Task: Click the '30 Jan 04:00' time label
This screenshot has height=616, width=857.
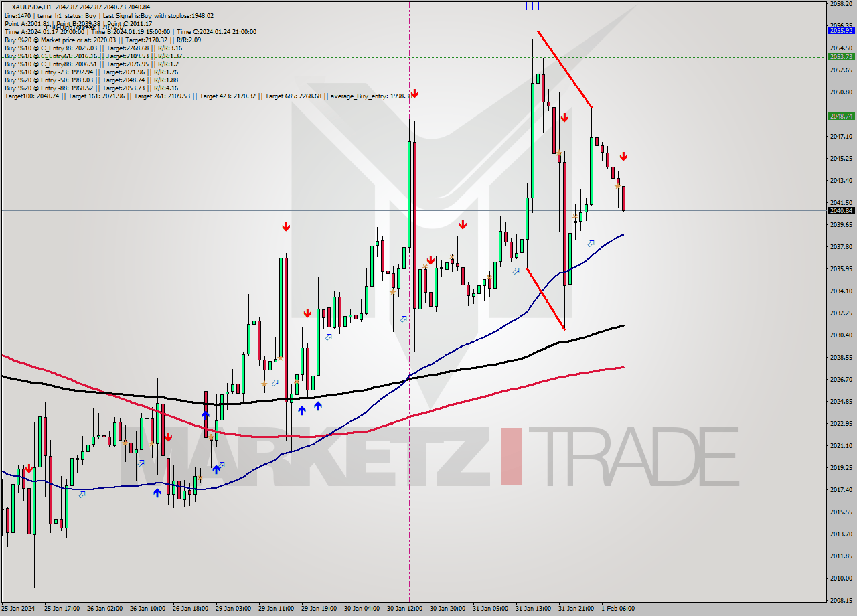Action: click(x=362, y=609)
